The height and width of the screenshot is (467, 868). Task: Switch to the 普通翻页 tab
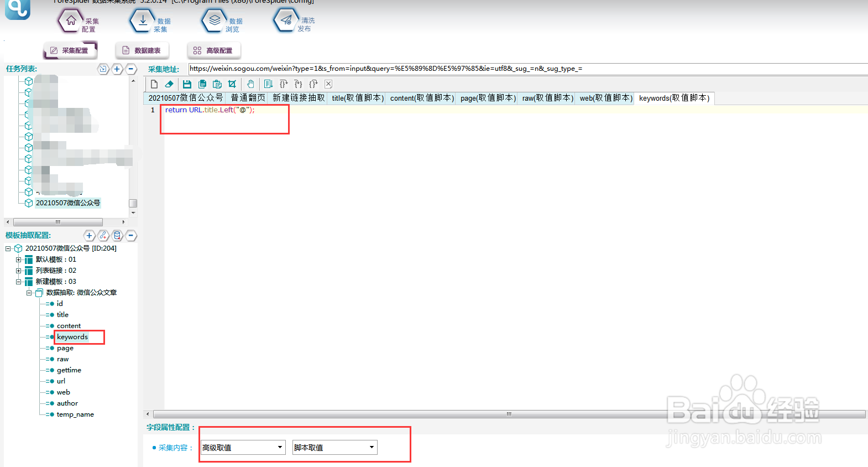point(248,98)
